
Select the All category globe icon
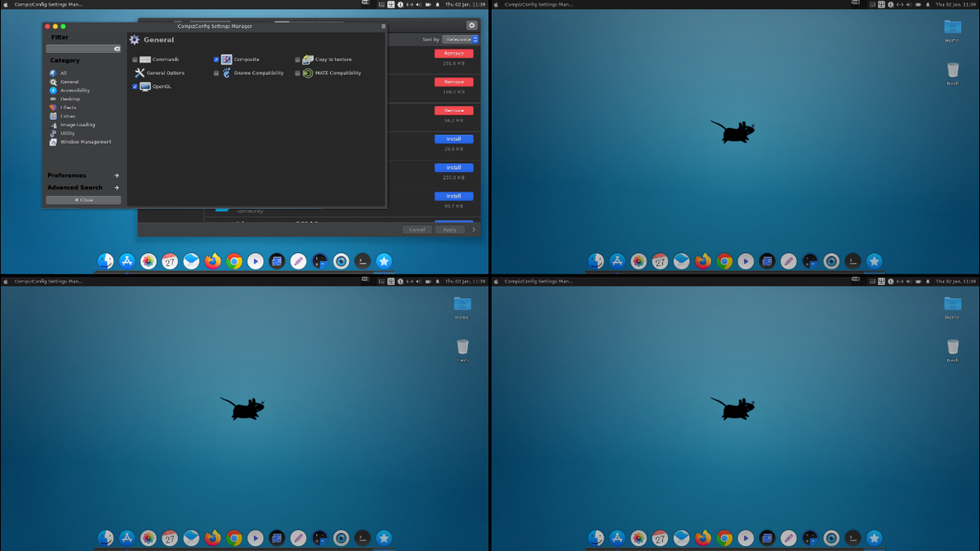click(53, 73)
